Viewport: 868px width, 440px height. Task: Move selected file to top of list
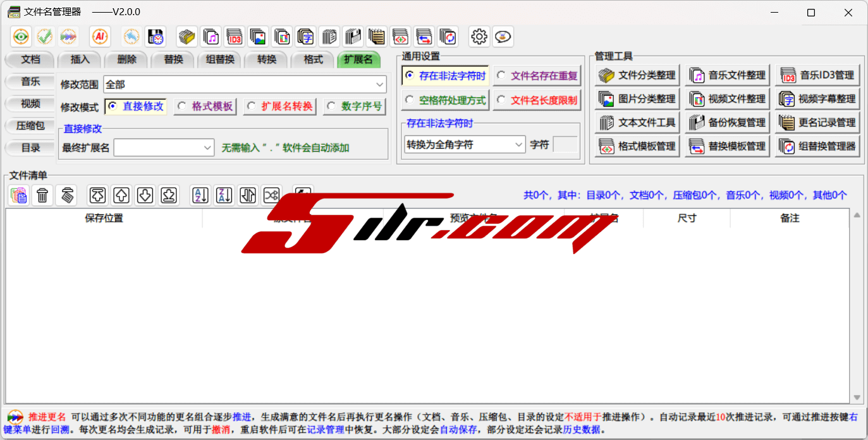pyautogui.click(x=97, y=195)
